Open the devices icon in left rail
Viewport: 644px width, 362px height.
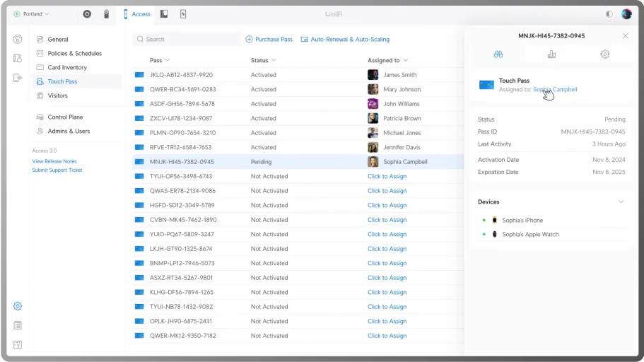coord(18,59)
